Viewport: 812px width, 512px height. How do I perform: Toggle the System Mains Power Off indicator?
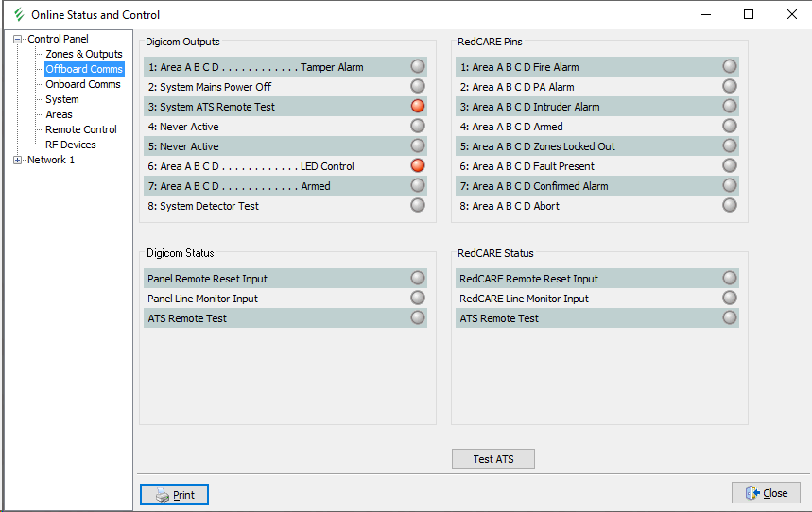coord(418,86)
